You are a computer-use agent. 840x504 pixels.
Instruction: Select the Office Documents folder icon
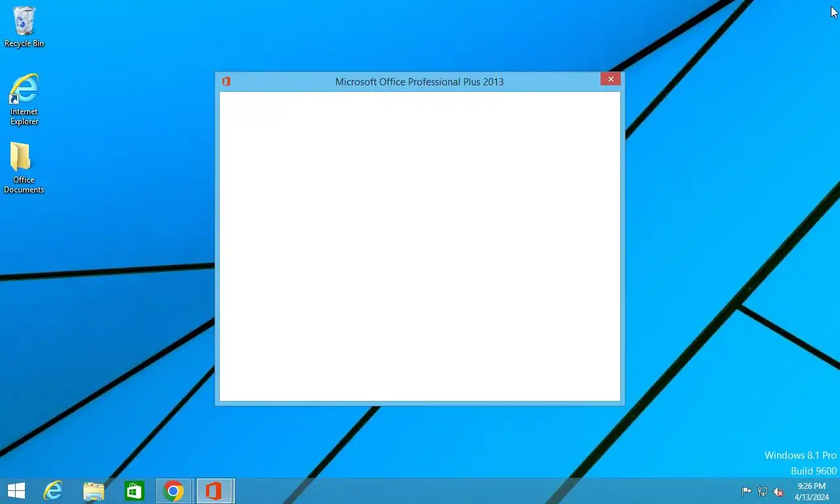pyautogui.click(x=24, y=167)
